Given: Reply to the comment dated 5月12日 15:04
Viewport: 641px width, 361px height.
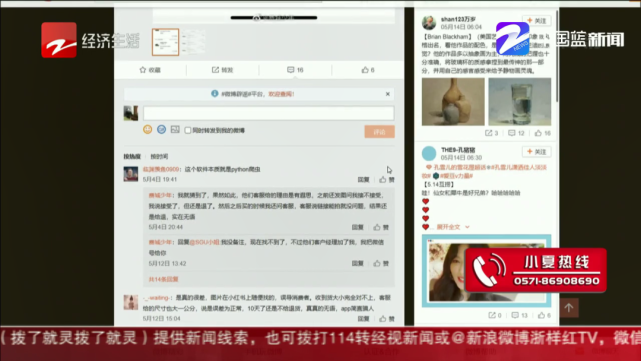Looking at the screenshot, I should (363, 319).
